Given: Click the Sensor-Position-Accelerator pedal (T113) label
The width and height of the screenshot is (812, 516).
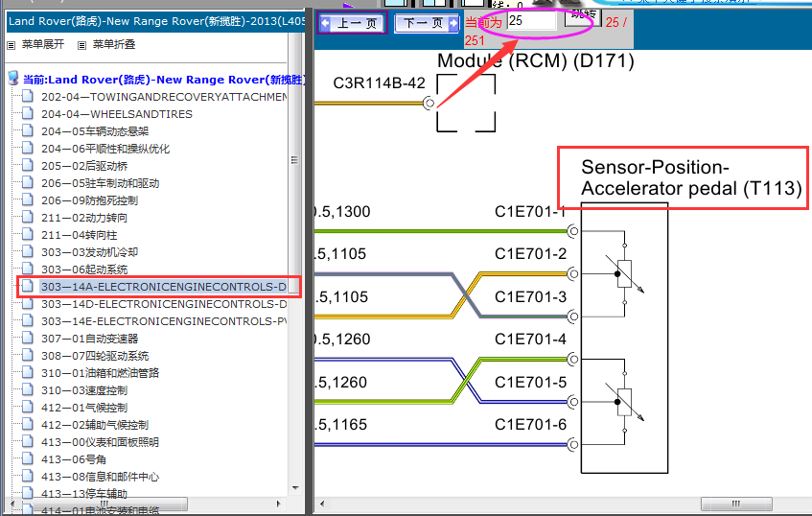Looking at the screenshot, I should [691, 177].
